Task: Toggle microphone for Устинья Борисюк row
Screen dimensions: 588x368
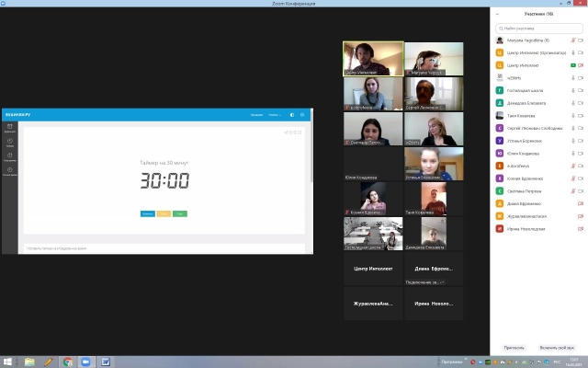Action: 573,141
